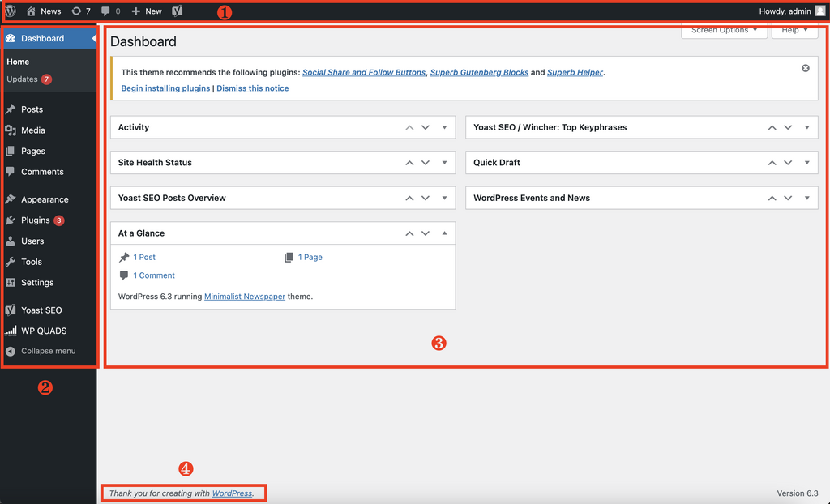
Task: Move At a Glance panel up
Action: [409, 233]
